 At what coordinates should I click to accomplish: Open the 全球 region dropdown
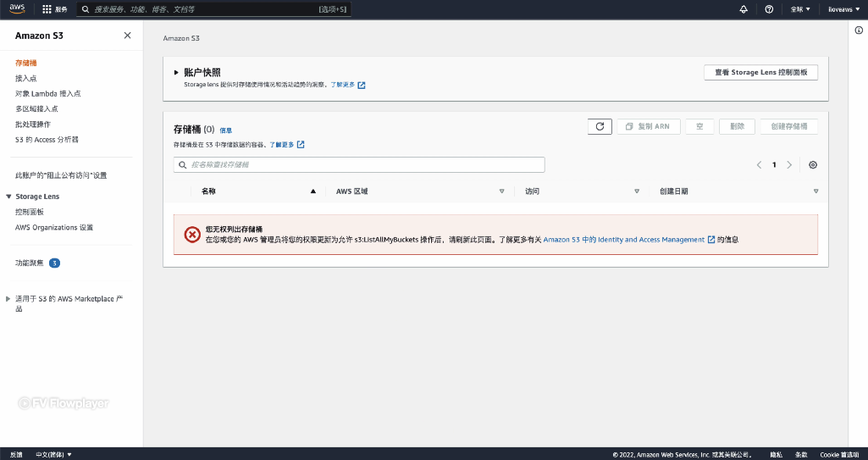[x=800, y=9]
